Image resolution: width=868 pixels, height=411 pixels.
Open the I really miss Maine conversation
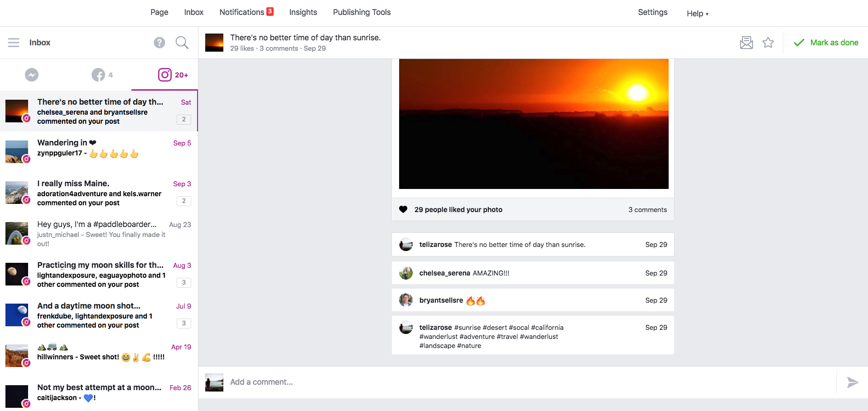[x=99, y=193]
